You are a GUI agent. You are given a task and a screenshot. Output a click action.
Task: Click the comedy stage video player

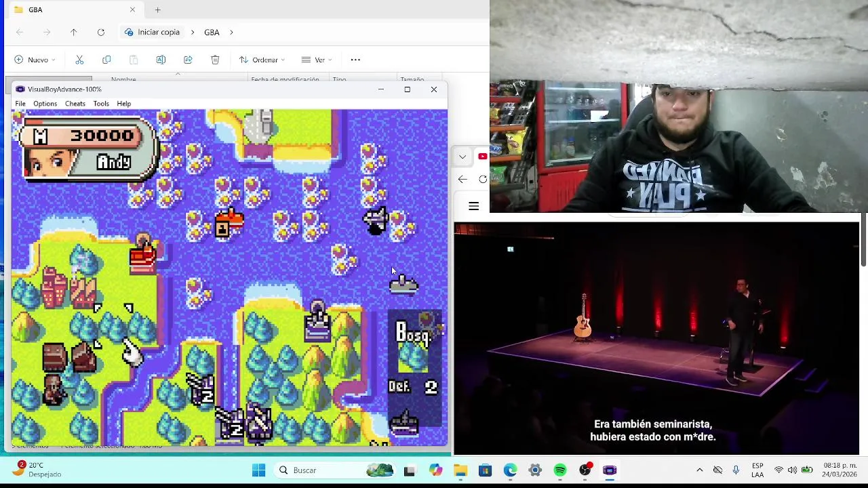(x=656, y=338)
